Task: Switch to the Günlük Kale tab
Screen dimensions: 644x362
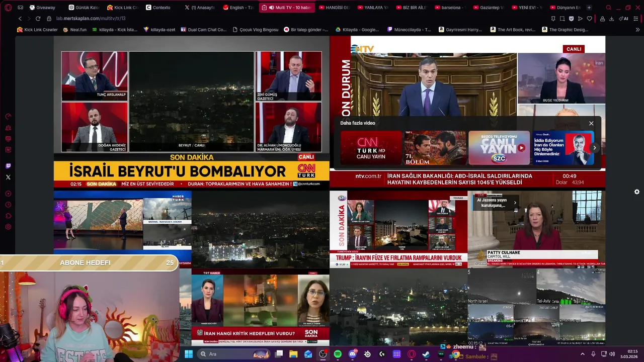Action: [84, 8]
